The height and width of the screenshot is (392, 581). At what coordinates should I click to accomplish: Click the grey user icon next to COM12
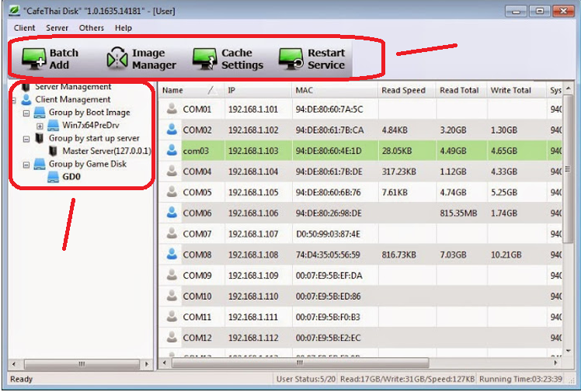172,337
